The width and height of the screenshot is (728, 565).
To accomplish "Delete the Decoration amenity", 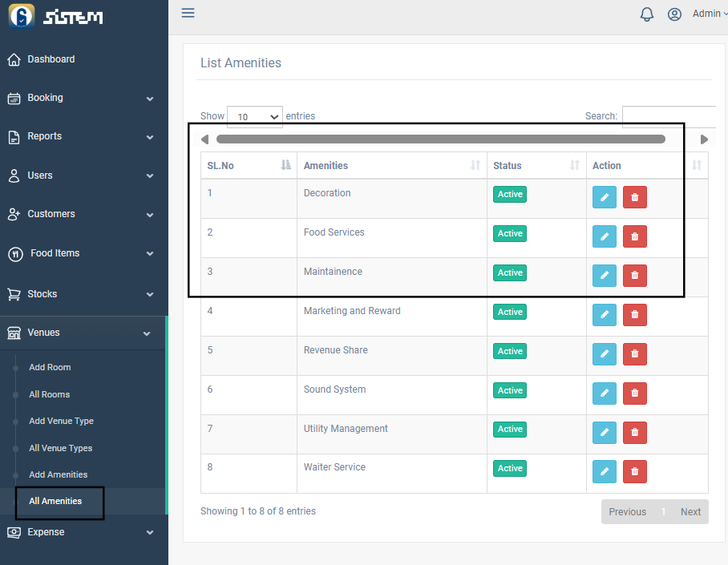I will coord(635,197).
